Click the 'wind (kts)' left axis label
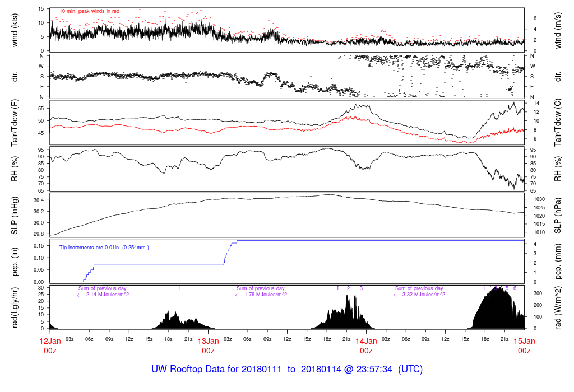 tap(16, 30)
